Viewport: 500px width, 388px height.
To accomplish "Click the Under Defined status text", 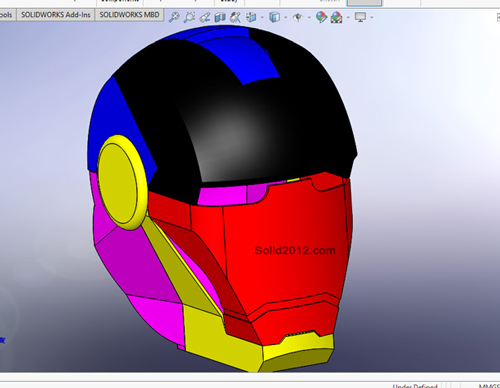I will click(x=415, y=386).
